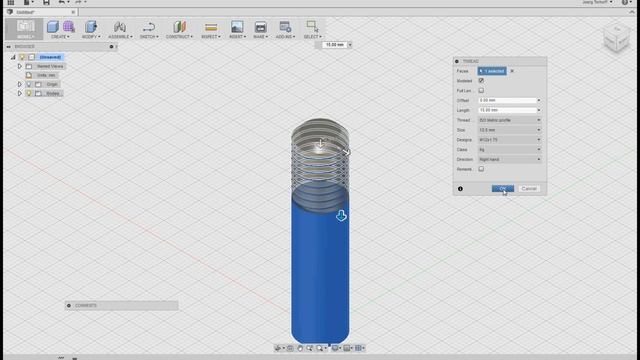Open the canvas length value dropdown arrow
The image size is (640, 360).
[x=350, y=45]
